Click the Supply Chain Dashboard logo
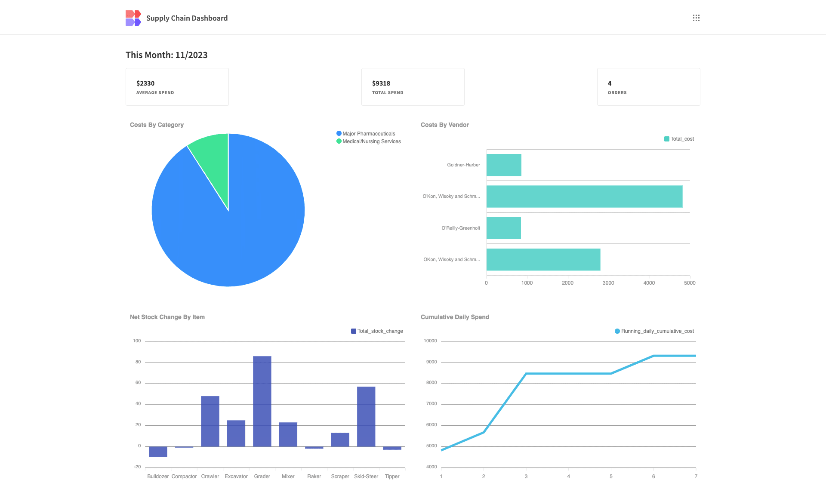The height and width of the screenshot is (504, 826). point(133,18)
